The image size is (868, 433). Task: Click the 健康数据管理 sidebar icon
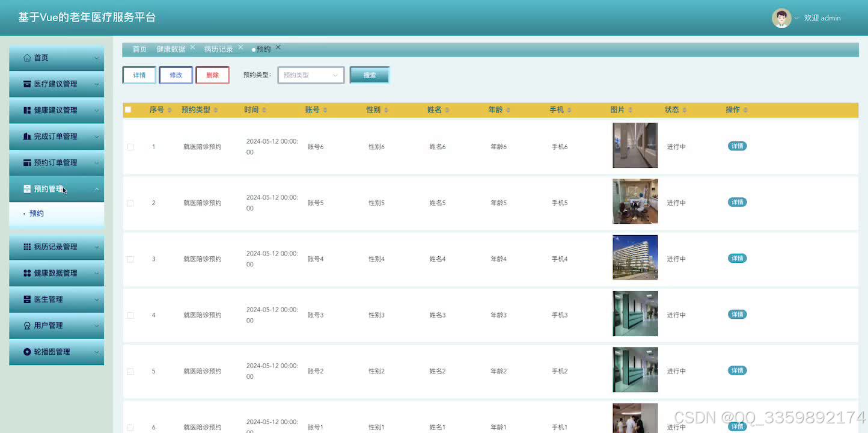pyautogui.click(x=27, y=273)
